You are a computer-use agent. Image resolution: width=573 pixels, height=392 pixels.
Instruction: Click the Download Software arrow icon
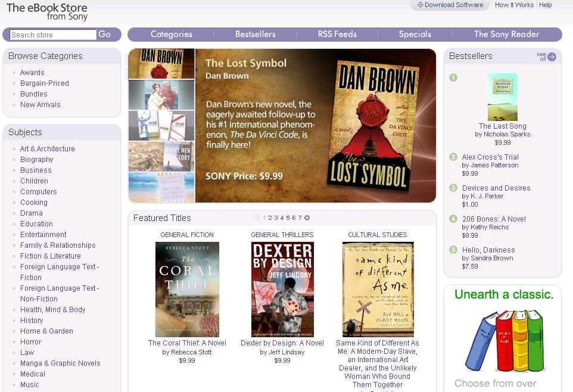(421, 5)
